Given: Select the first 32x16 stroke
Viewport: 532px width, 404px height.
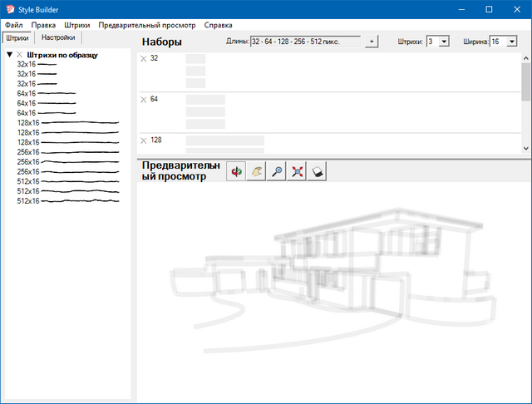Looking at the screenshot, I should point(37,64).
